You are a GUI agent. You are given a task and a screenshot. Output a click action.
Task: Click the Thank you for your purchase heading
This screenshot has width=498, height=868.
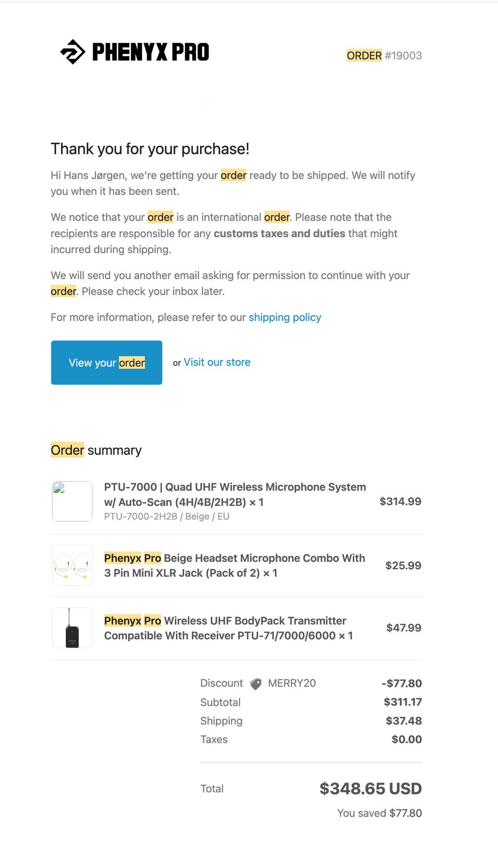click(x=150, y=149)
